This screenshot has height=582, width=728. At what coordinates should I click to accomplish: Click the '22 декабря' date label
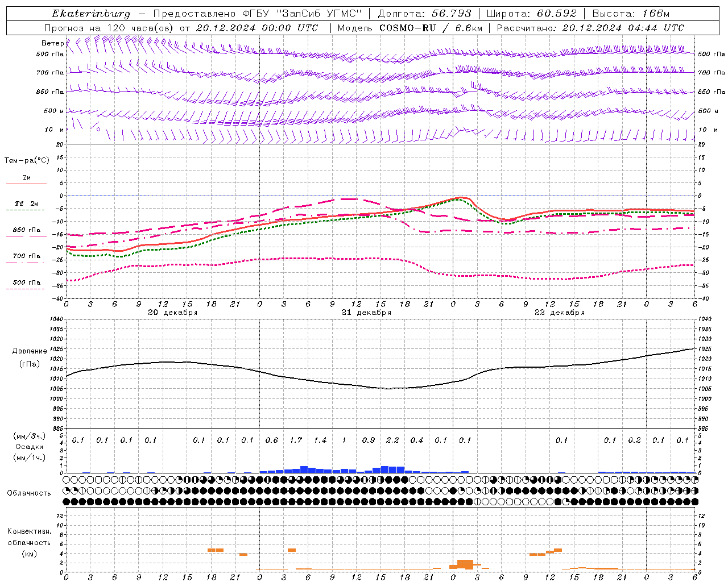click(x=560, y=313)
